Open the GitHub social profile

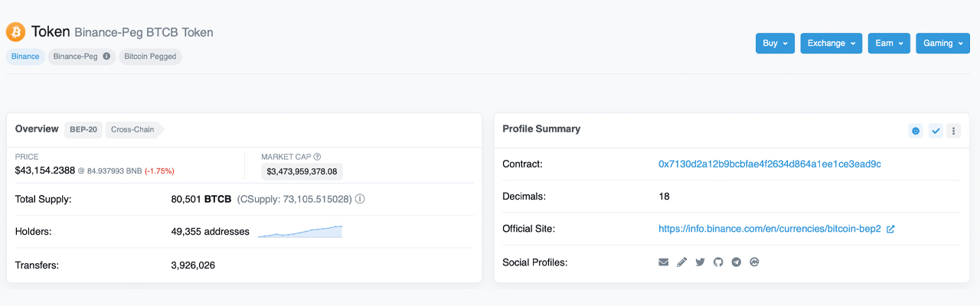(718, 262)
